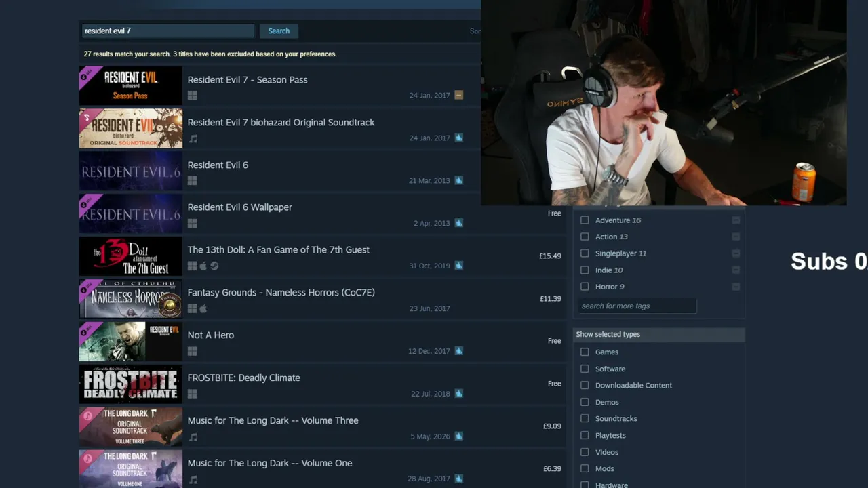Click the search box containing resident evil 7
Screen dimensions: 868x488
click(167, 31)
